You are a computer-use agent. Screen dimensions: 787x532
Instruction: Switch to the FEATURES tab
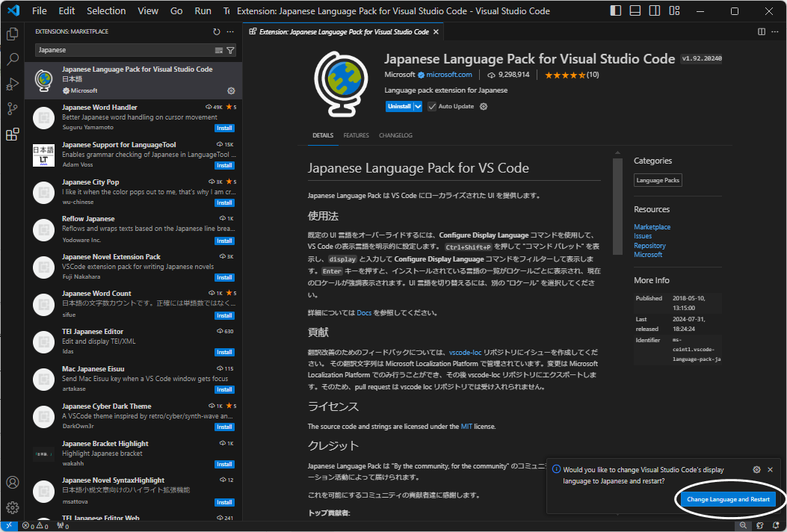coord(356,135)
